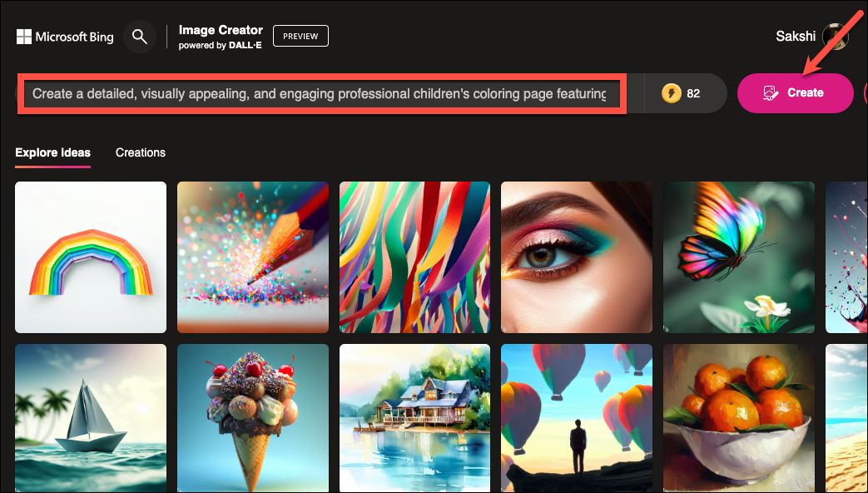The height and width of the screenshot is (493, 868).
Task: Select the Explore ideas tab
Action: coord(52,152)
